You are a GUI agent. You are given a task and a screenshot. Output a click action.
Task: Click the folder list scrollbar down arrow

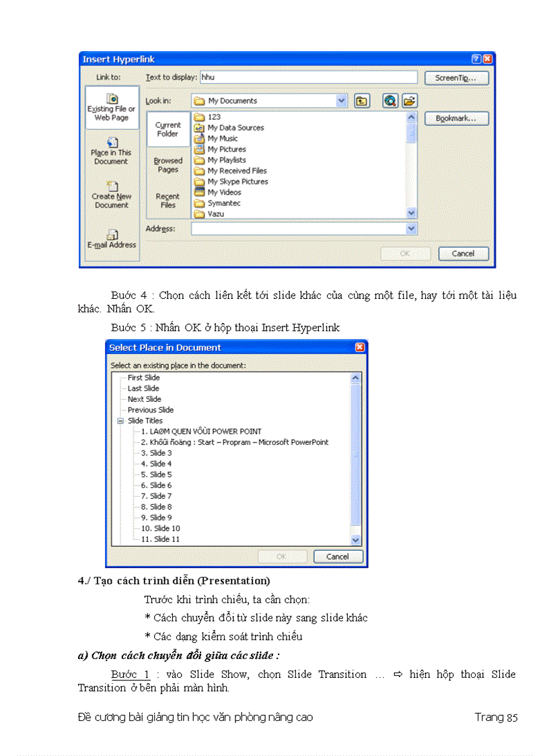coord(410,212)
